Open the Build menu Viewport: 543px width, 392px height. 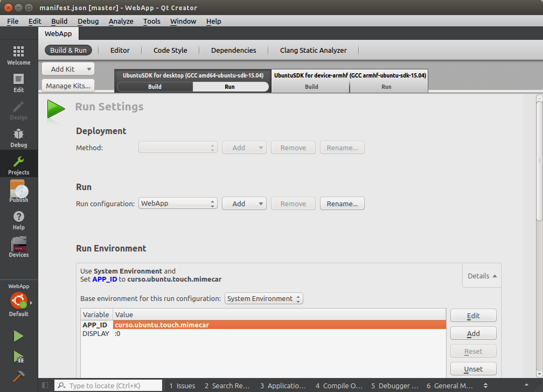(59, 21)
